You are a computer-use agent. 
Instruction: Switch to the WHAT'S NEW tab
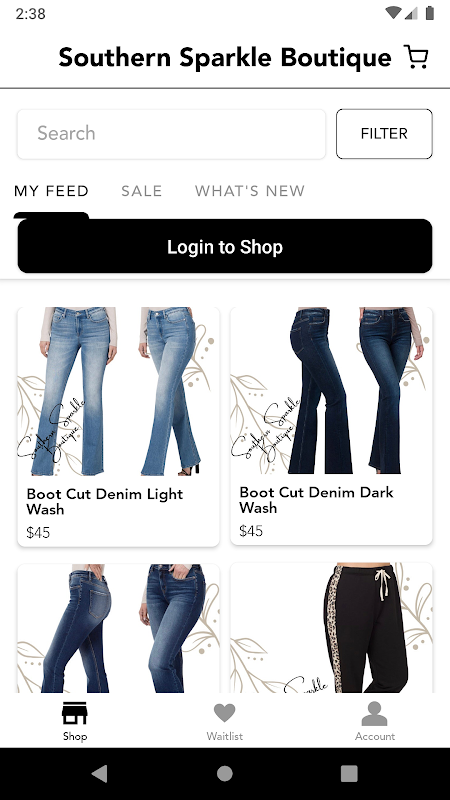(x=249, y=191)
